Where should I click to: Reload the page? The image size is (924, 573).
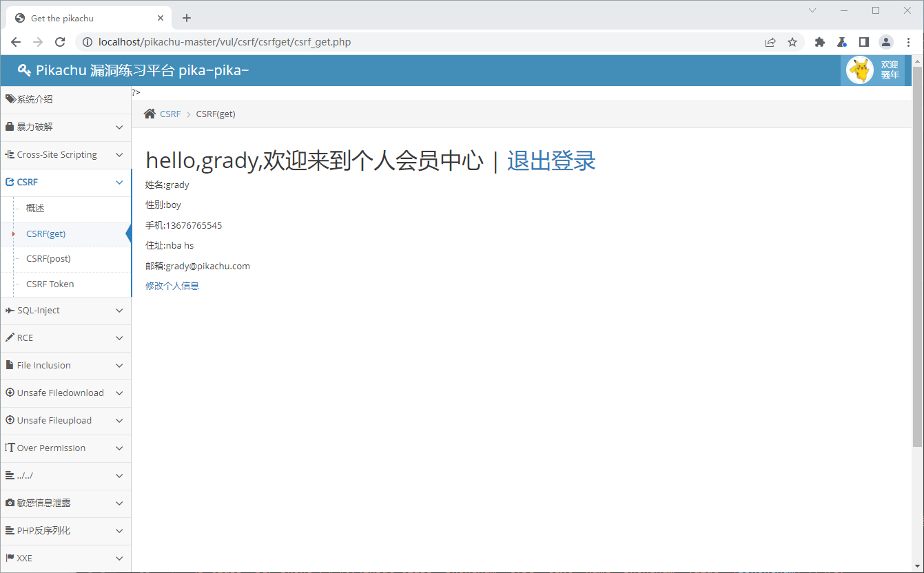60,42
